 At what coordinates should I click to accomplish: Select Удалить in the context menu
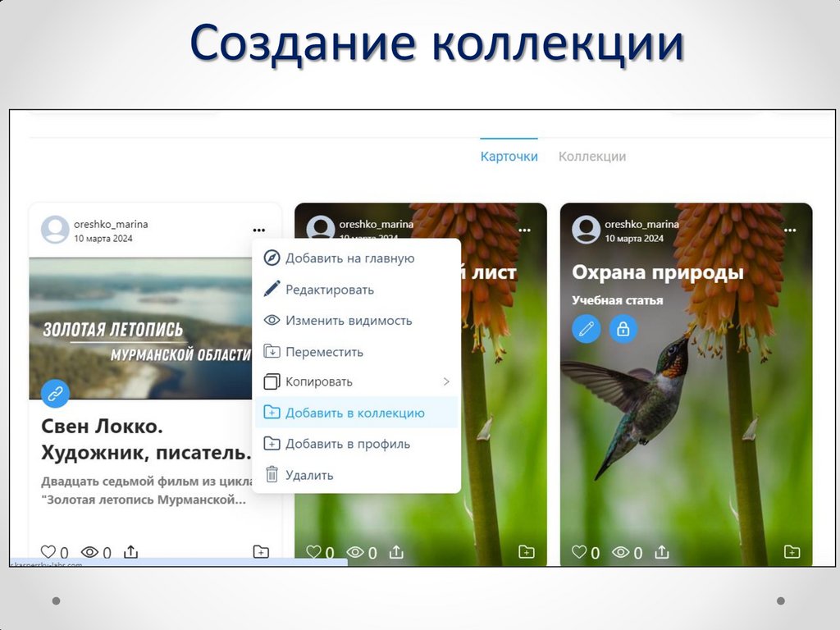coord(356,475)
